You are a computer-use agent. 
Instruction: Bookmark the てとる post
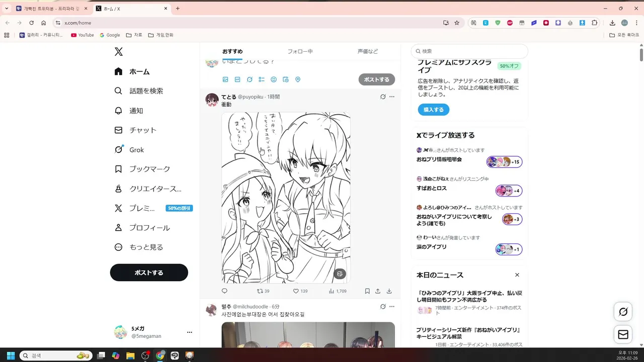click(367, 291)
